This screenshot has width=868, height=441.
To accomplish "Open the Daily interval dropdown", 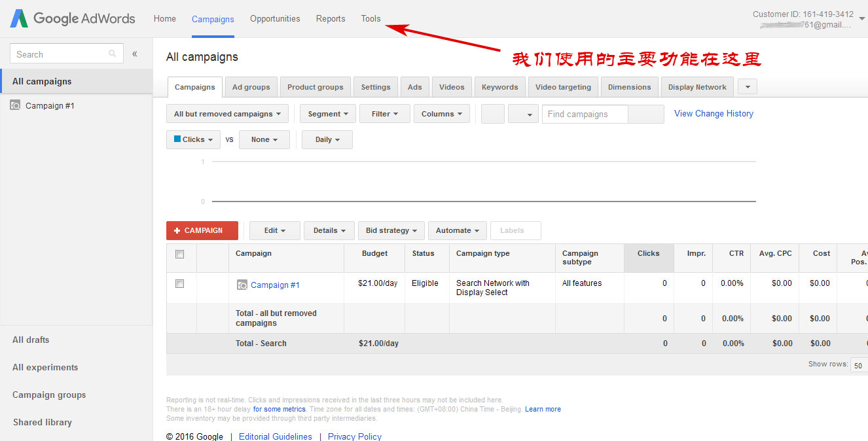I will 327,139.
